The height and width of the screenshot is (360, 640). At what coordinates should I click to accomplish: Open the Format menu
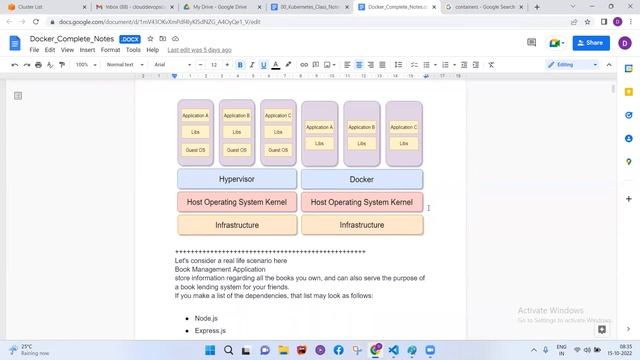(111, 50)
